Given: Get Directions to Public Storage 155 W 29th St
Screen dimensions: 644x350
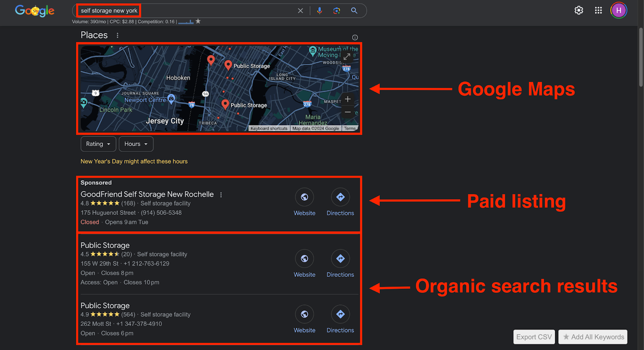Looking at the screenshot, I should point(340,264).
